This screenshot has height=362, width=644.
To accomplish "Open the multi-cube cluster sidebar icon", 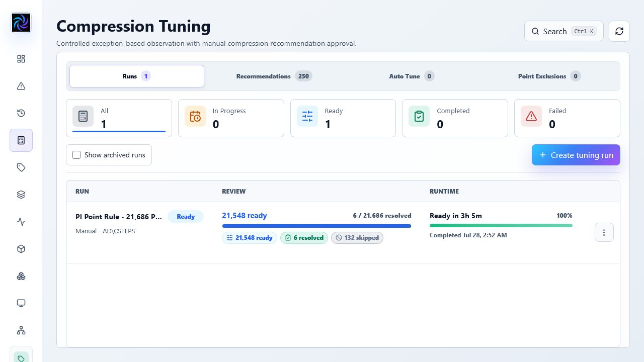I will coord(21,276).
